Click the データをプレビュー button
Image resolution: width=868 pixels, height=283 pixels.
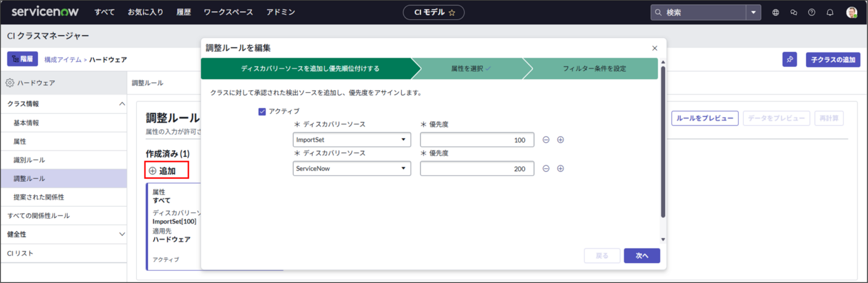click(x=776, y=118)
